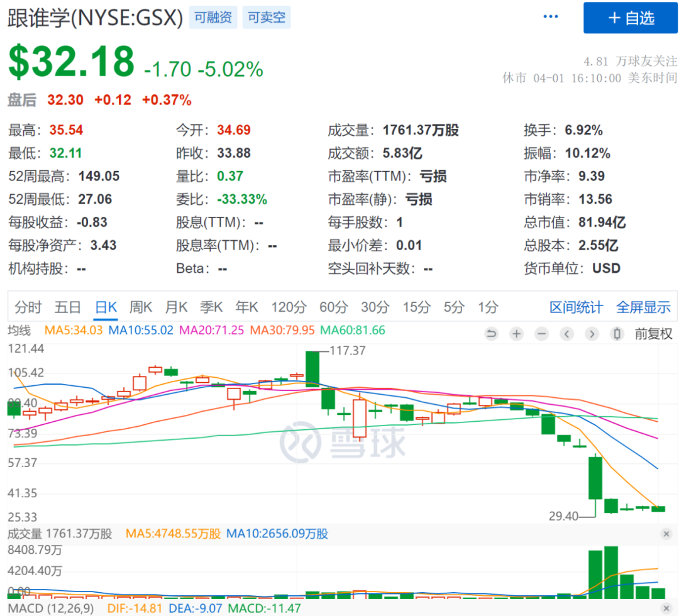
Task: Switch to the 1分 interval tab
Action: (488, 307)
